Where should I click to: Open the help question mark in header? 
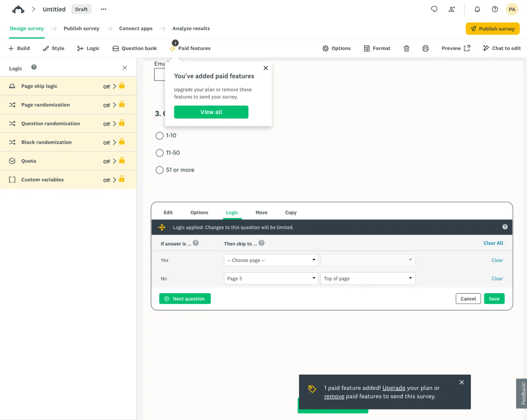coord(495,9)
